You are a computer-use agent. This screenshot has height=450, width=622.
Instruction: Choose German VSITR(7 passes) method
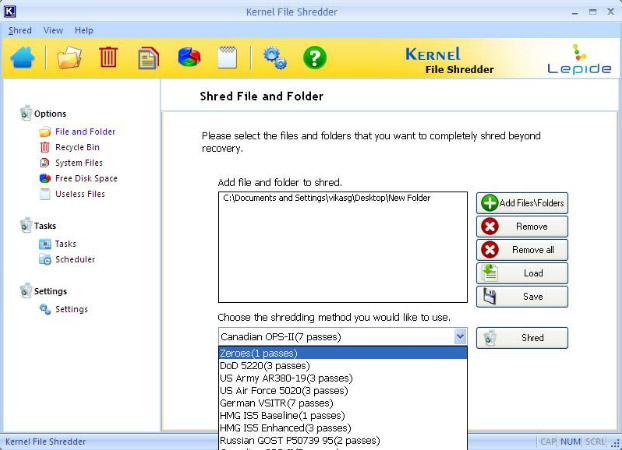coord(343,403)
